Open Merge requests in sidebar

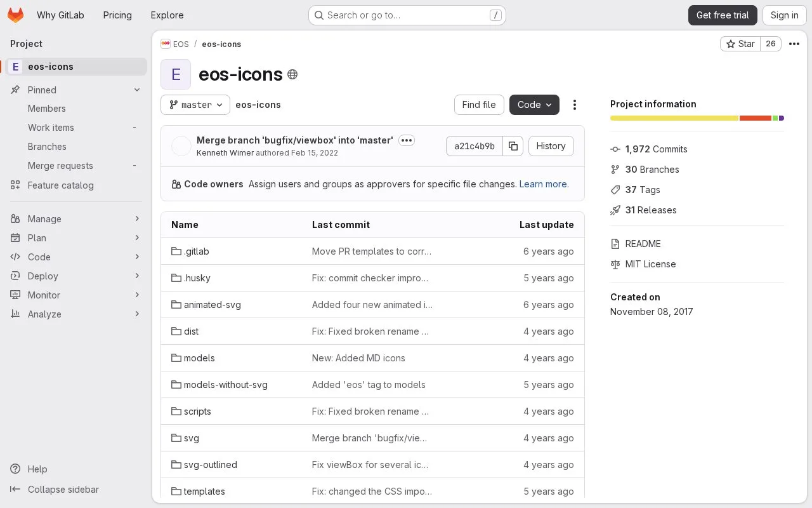point(76,166)
